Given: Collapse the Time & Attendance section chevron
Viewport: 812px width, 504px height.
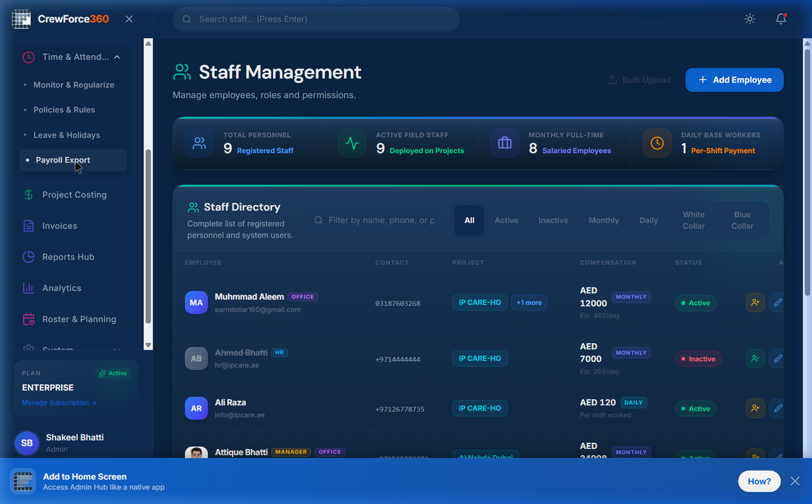Looking at the screenshot, I should click(x=117, y=57).
